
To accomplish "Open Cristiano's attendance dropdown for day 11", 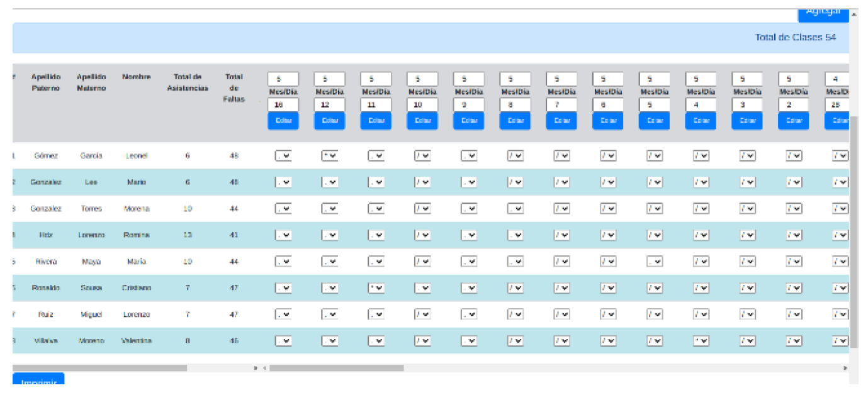I will pos(376,288).
